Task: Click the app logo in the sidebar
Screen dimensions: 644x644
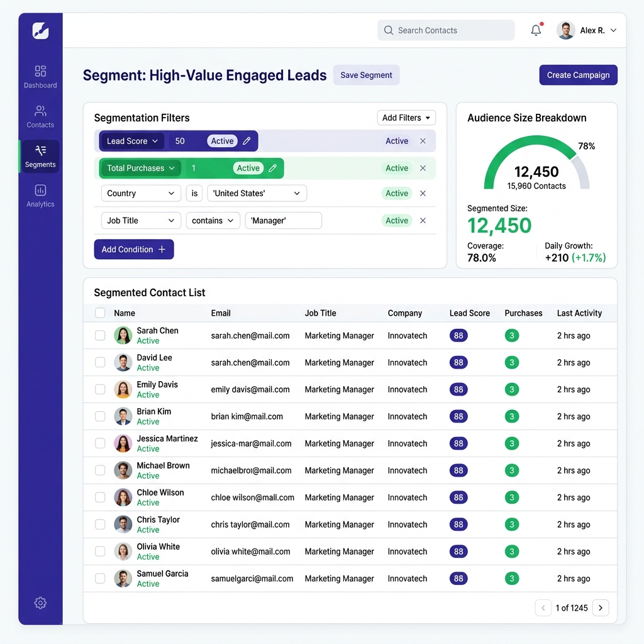Action: point(41,31)
